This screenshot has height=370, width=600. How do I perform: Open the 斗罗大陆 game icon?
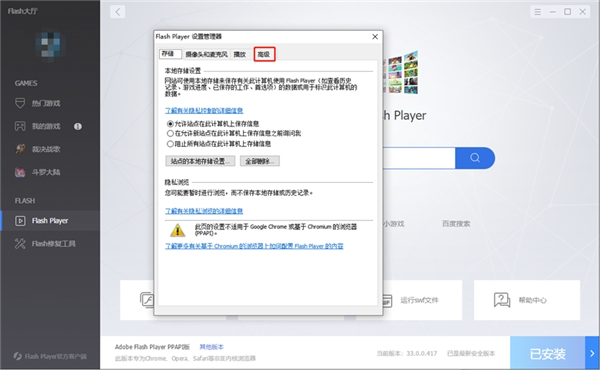(x=20, y=172)
